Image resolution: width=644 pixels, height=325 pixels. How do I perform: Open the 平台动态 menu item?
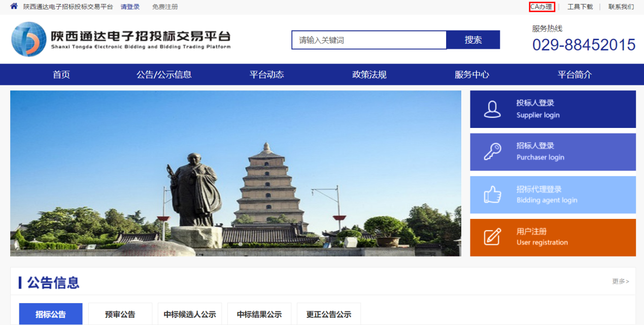pos(267,75)
